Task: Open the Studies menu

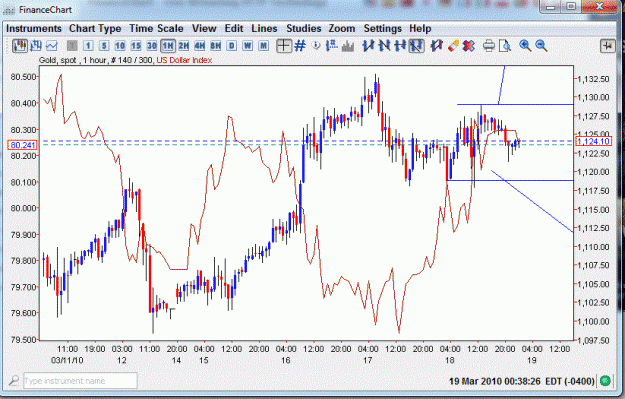Action: coord(304,29)
